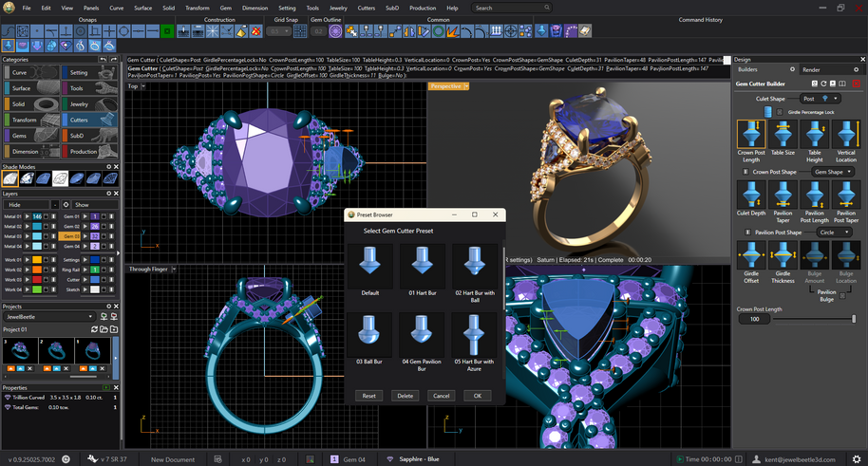This screenshot has width=868, height=466.
Task: Select the Girdle Thickness parameter icon
Action: pos(783,256)
